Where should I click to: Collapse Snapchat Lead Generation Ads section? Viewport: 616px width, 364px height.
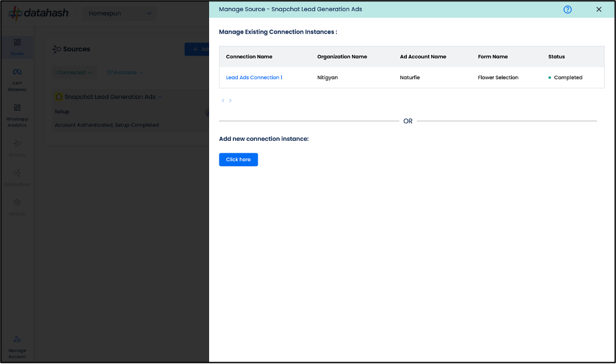161,97
